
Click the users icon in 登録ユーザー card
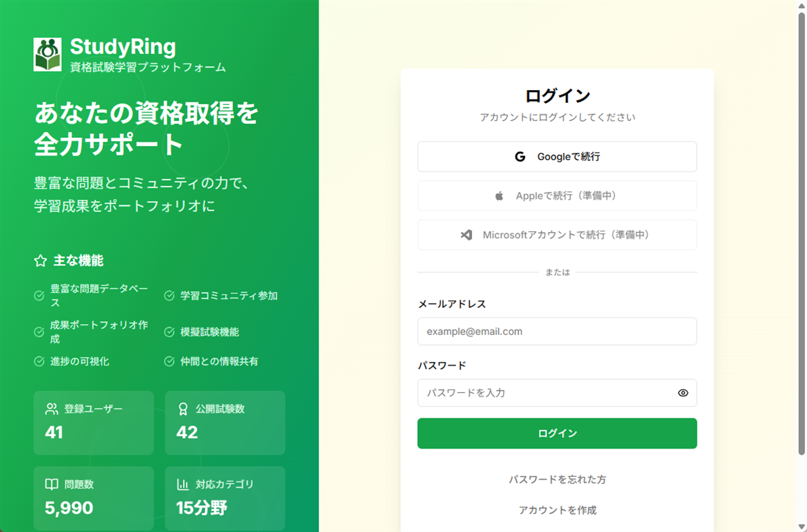(x=52, y=409)
